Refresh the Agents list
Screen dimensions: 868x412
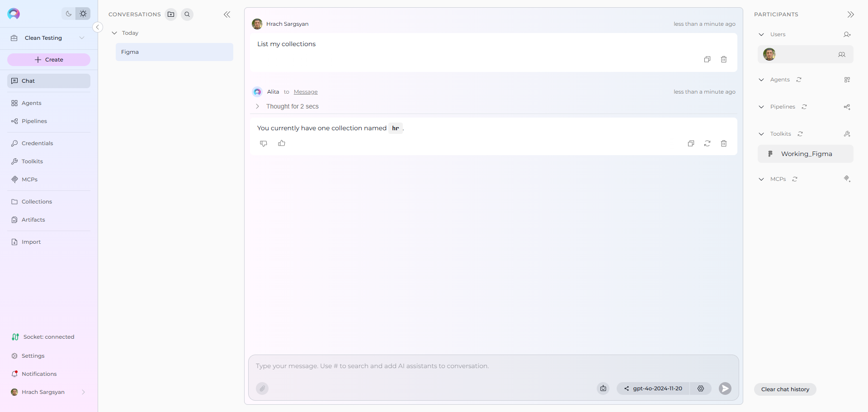coord(799,80)
